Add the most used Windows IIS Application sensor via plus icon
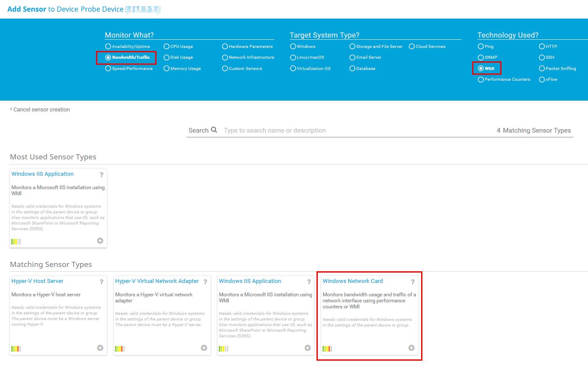 100,241
